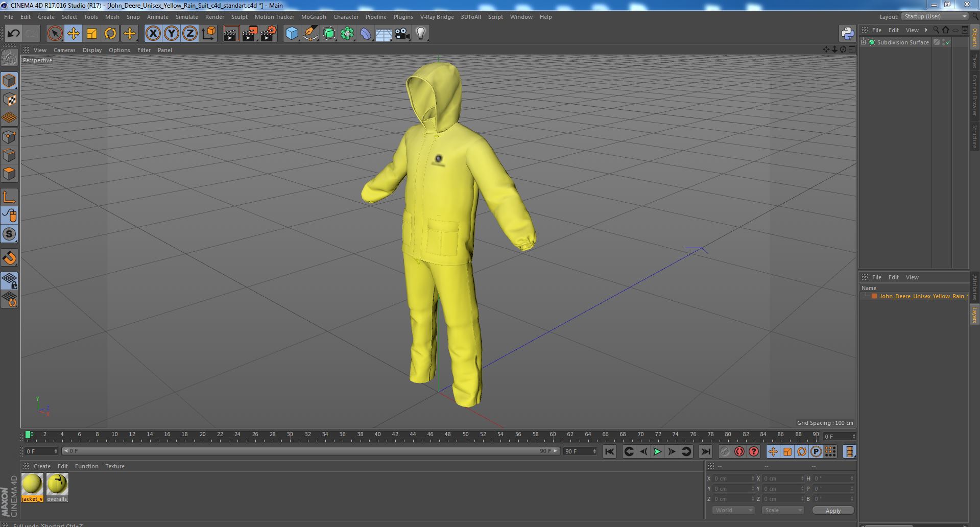Click the Record Active Objects button

pyautogui.click(x=725, y=451)
